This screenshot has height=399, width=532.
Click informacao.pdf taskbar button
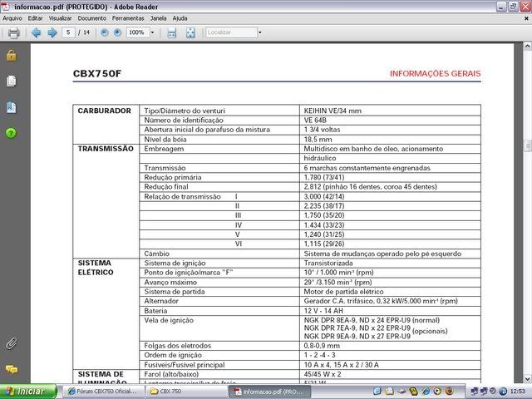pos(270,392)
